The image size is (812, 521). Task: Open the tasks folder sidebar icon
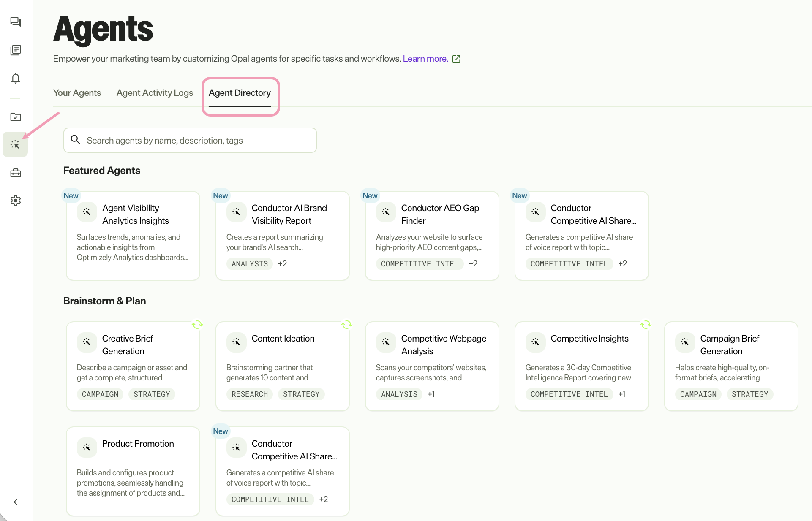[x=16, y=117]
